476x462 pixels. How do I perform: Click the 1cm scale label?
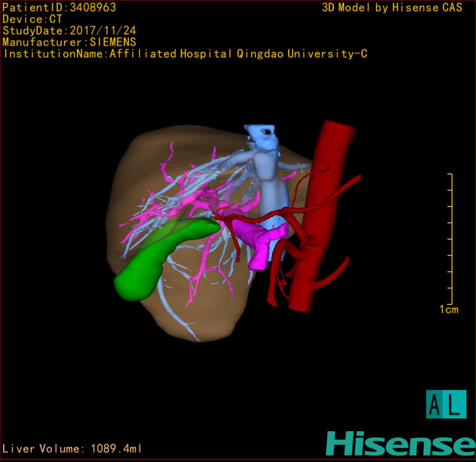pyautogui.click(x=449, y=309)
